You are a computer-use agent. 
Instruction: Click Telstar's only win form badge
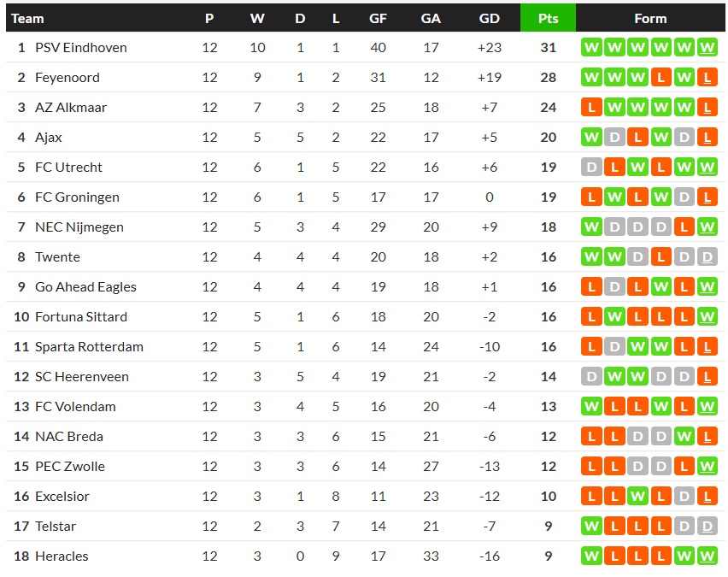(590, 527)
